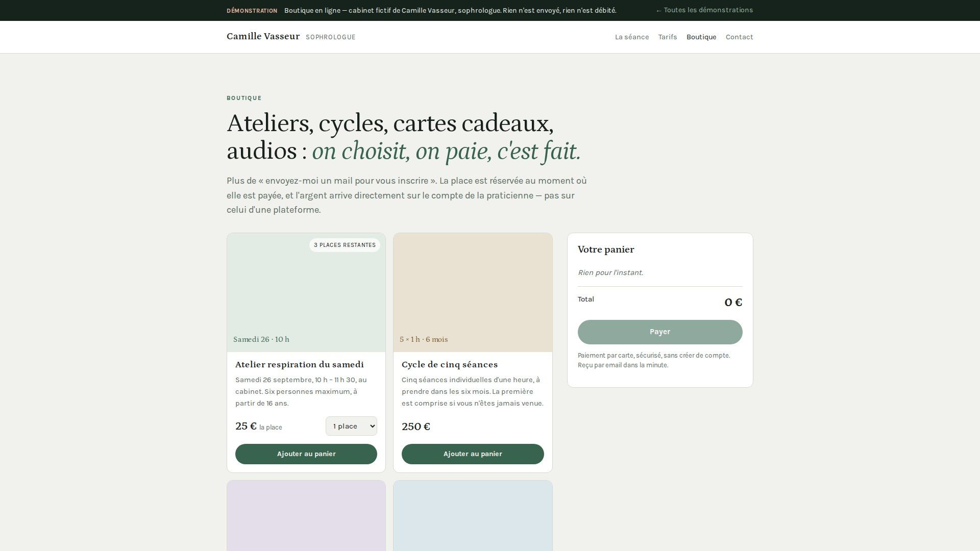Add Atelier respiration to the cart
The width and height of the screenshot is (980, 551).
(x=306, y=454)
